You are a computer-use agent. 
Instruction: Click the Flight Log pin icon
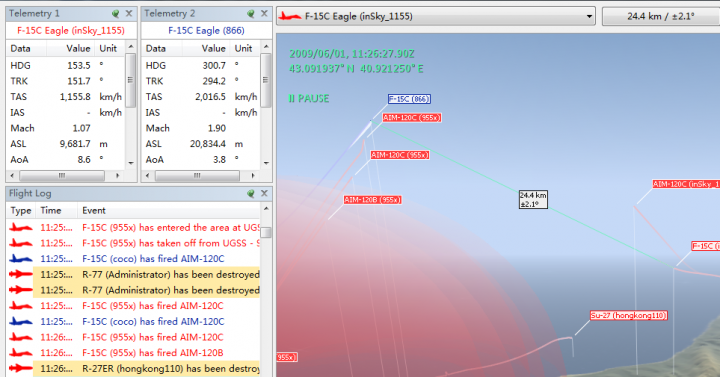251,194
